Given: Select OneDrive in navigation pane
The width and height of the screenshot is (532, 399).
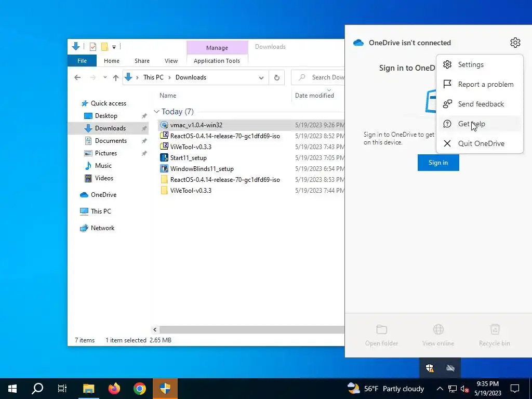Looking at the screenshot, I should point(103,195).
